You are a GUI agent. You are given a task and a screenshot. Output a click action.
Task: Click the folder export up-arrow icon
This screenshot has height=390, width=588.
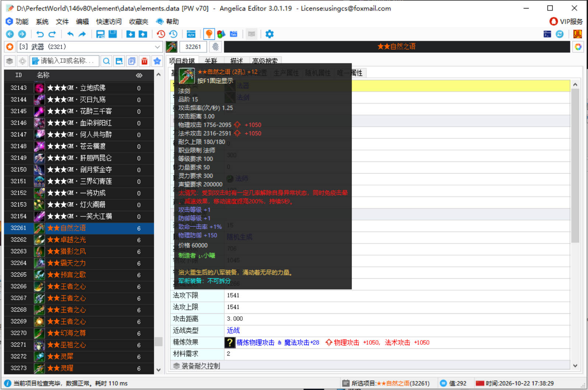point(143,34)
